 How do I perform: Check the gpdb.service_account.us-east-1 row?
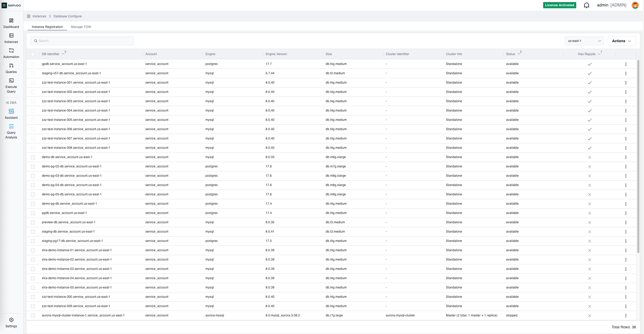pyautogui.click(x=33, y=64)
